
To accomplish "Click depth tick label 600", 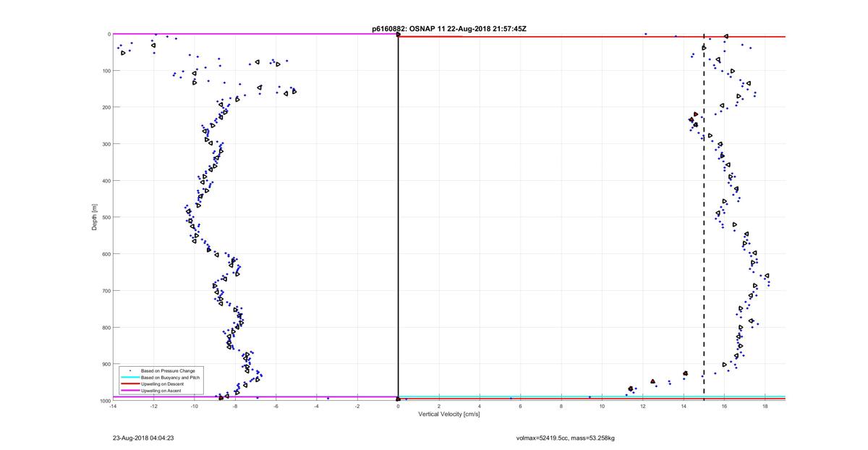I will point(106,254).
